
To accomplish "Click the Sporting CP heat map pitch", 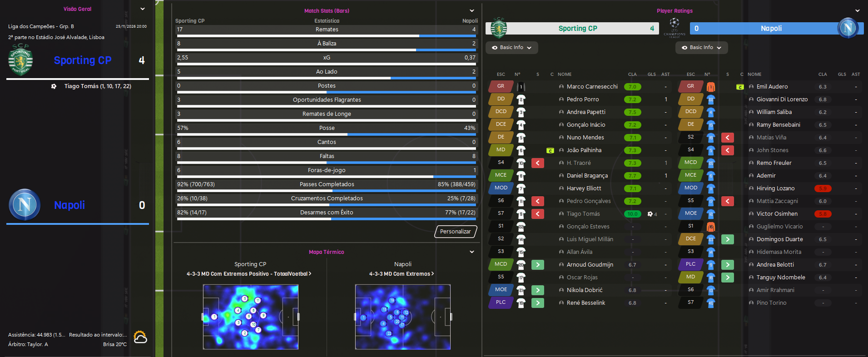I will 251,317.
